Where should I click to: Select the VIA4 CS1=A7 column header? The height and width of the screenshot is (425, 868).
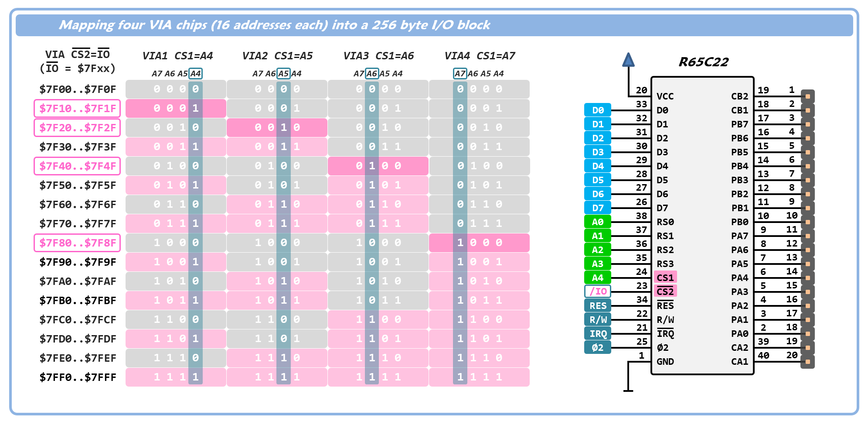[480, 56]
